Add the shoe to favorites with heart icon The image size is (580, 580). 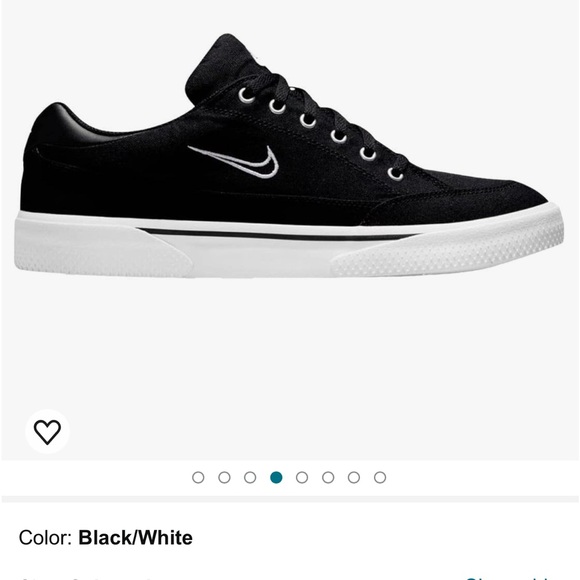tap(47, 431)
